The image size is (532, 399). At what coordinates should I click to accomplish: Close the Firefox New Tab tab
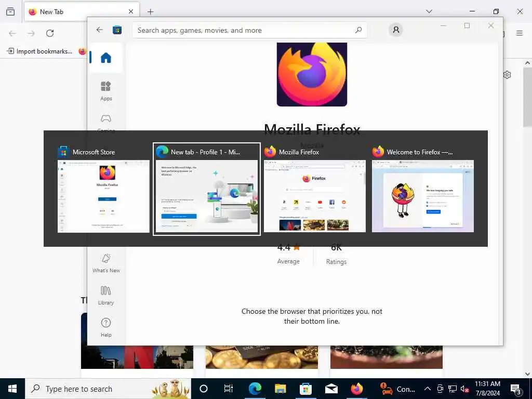(x=131, y=11)
